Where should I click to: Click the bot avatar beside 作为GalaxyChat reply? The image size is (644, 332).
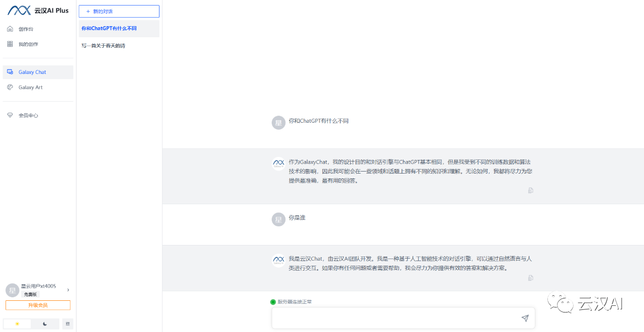coord(278,164)
